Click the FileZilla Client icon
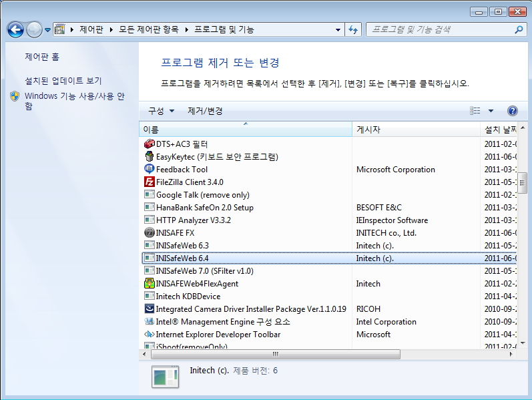Screen dimensions: 532x400 pos(149,182)
